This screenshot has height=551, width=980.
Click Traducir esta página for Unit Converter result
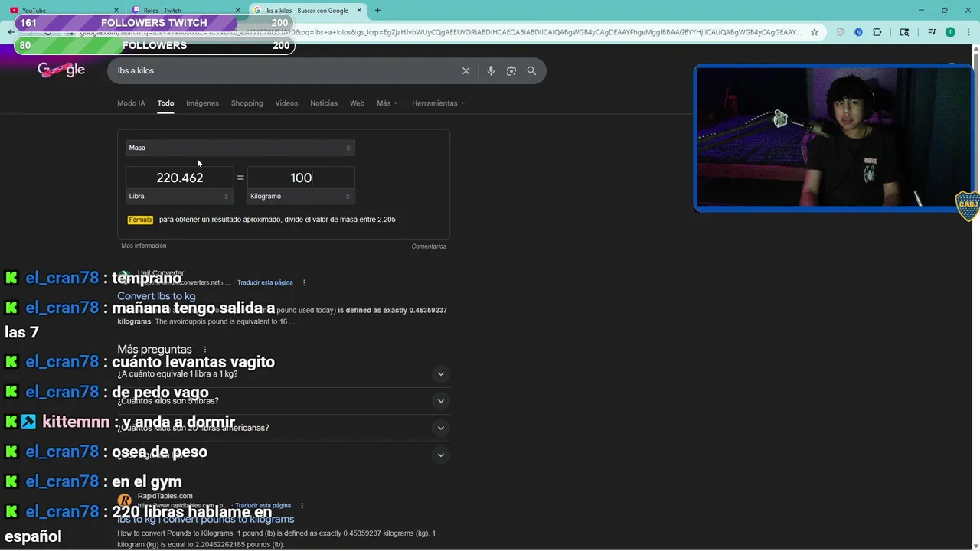(265, 282)
